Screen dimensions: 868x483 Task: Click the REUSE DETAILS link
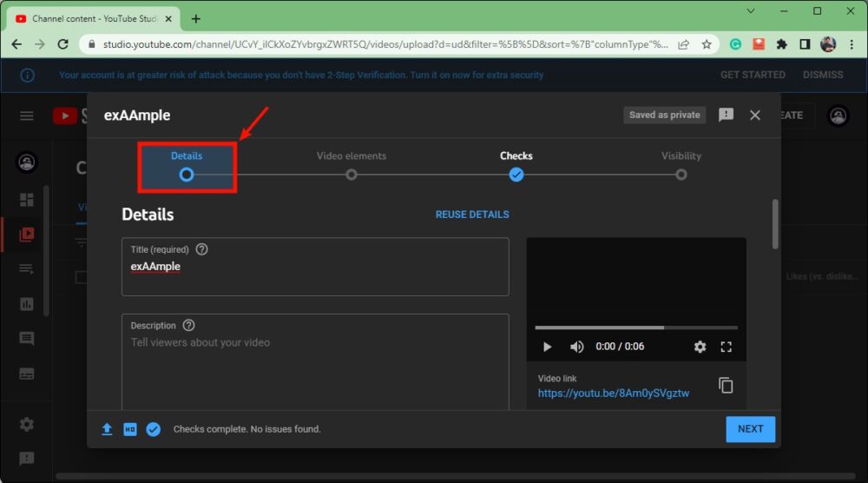click(x=472, y=215)
